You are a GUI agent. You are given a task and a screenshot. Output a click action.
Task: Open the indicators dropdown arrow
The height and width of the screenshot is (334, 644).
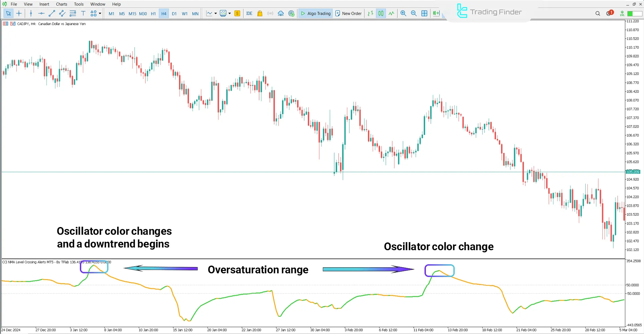tap(230, 13)
